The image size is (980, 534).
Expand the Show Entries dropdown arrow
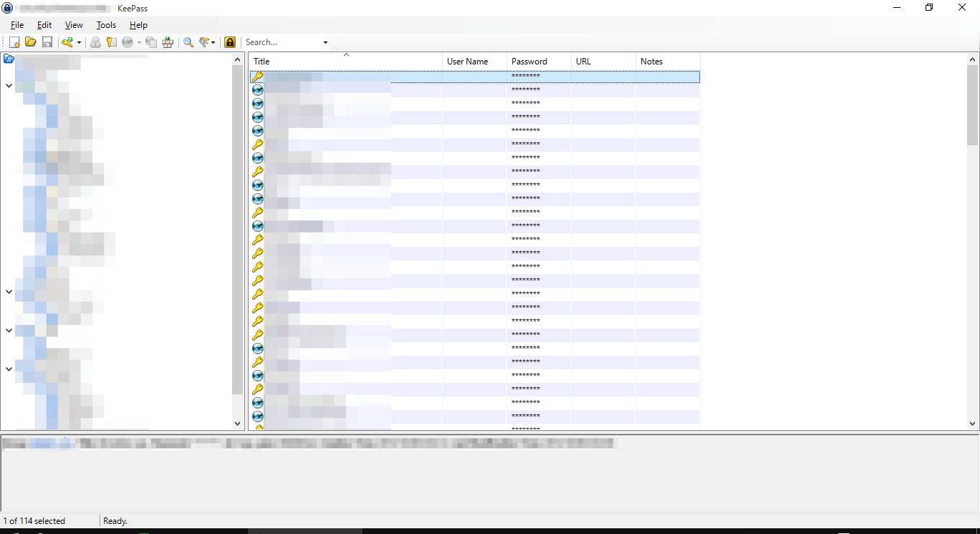[213, 43]
